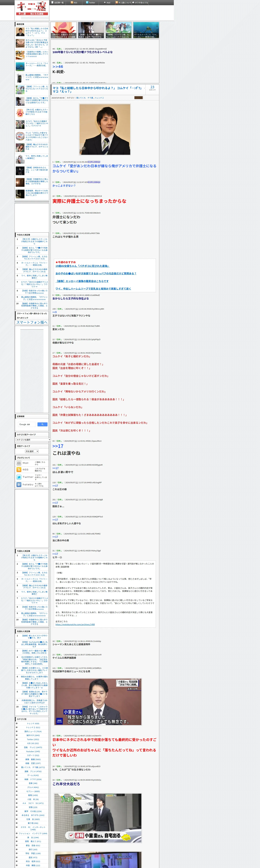Click arrow icon beside ゲーム (4142)
This screenshot has width=260, height=868.
(17, 775)
